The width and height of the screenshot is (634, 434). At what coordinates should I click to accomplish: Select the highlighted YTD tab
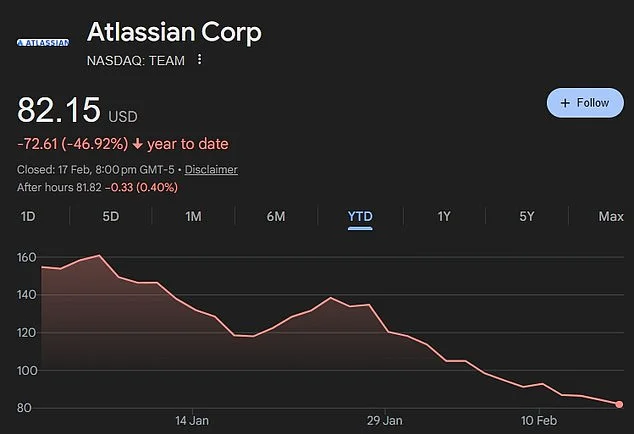360,216
